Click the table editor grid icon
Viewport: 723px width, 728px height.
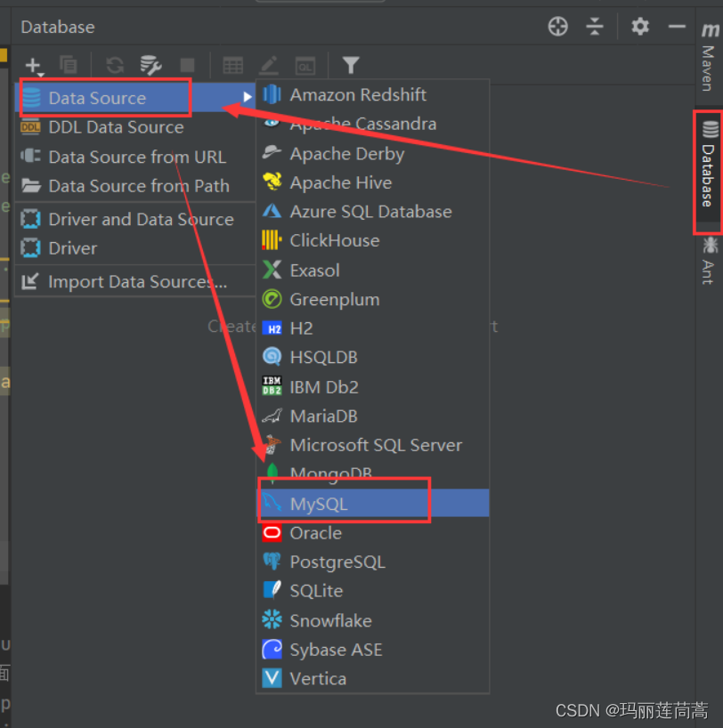232,66
